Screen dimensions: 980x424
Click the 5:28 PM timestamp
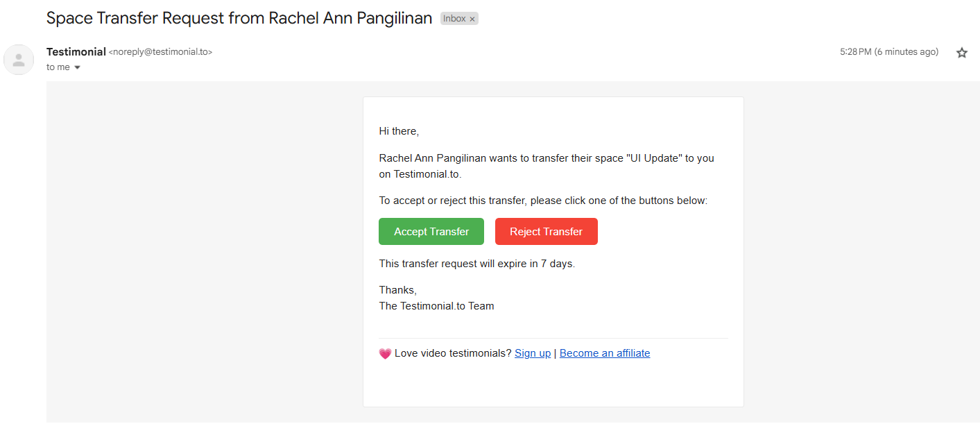click(x=889, y=52)
